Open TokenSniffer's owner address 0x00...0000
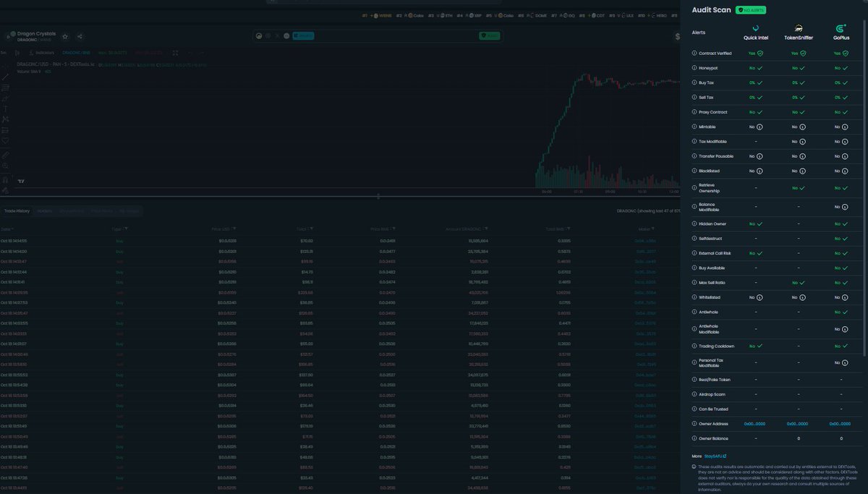Screen dimensions: 868x494 click(x=798, y=424)
